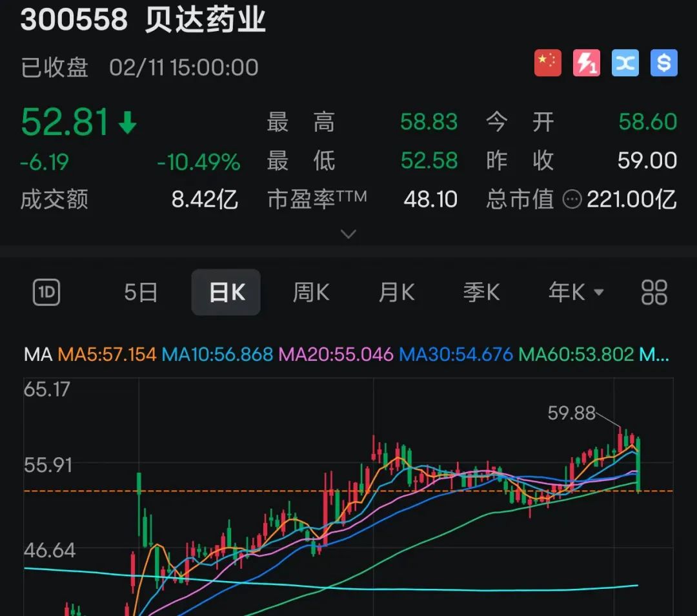The height and width of the screenshot is (616, 697).
Task: Tap the MA5:57.154 indicator label
Action: click(x=107, y=354)
